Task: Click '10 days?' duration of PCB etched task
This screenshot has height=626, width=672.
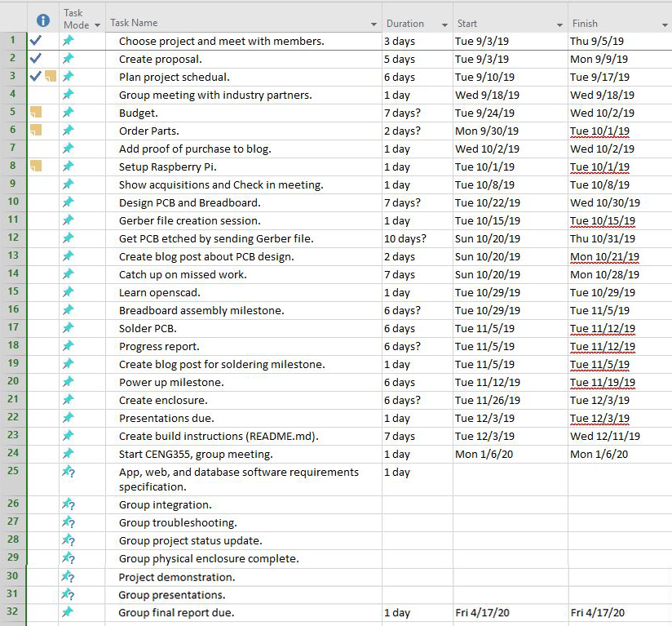Action: pyautogui.click(x=405, y=239)
